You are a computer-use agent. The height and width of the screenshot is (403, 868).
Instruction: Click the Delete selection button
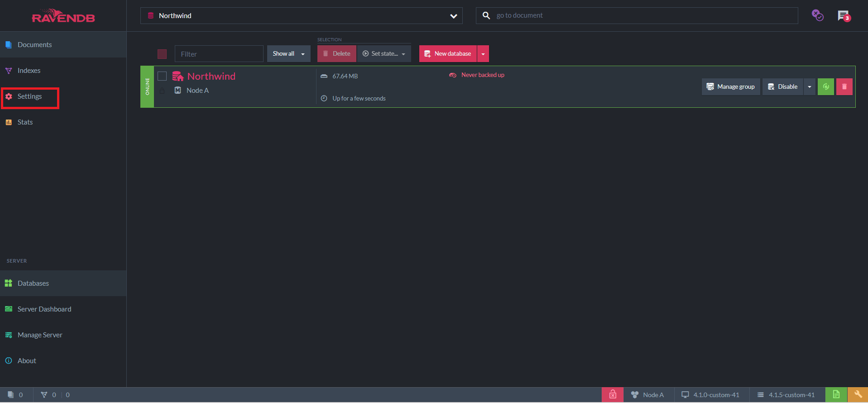tap(337, 53)
